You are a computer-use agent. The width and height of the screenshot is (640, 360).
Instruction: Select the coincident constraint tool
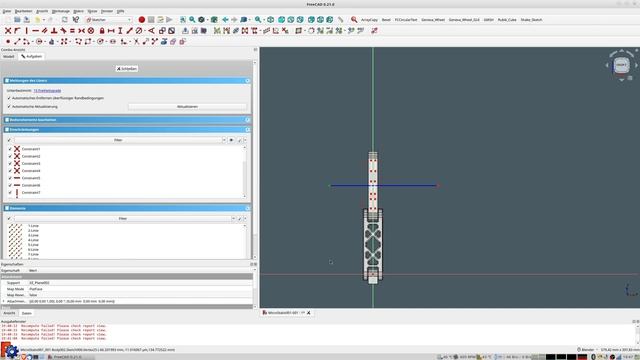click(8, 31)
